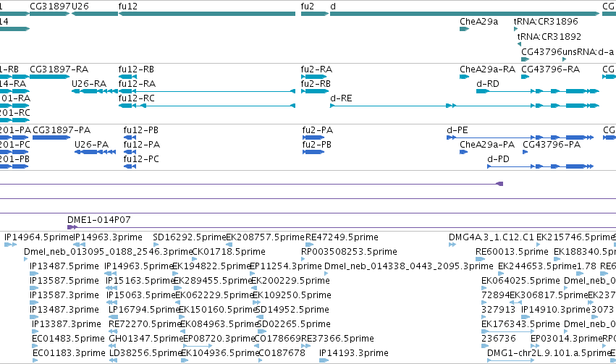Click the fu12-RA transcript label
Screen dimensions: 616x364
click(137, 84)
